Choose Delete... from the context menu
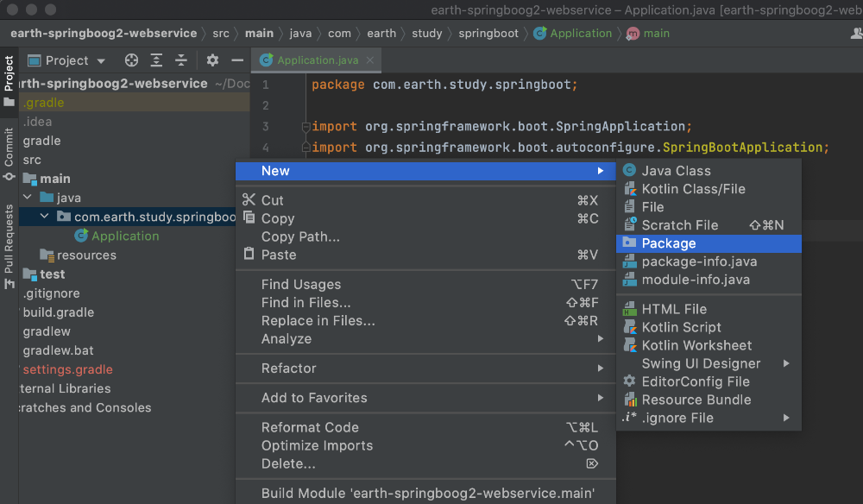Viewport: 863px width, 504px height. click(425, 463)
